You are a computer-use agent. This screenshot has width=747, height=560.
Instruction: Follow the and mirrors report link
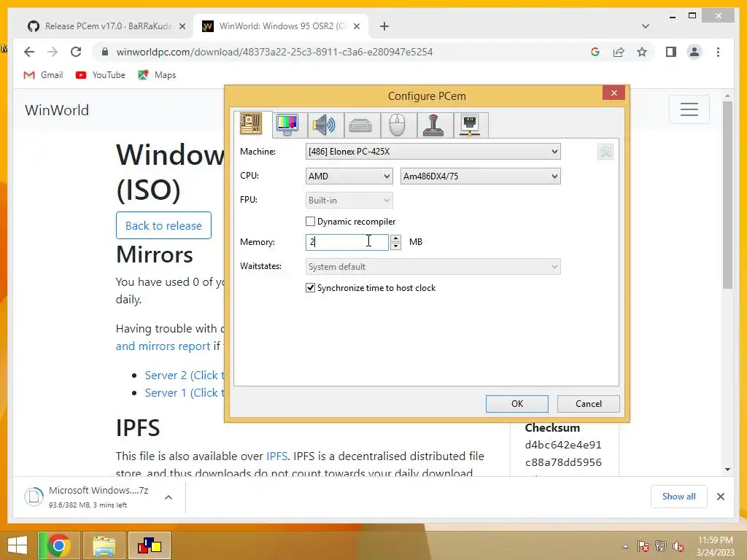(163, 346)
